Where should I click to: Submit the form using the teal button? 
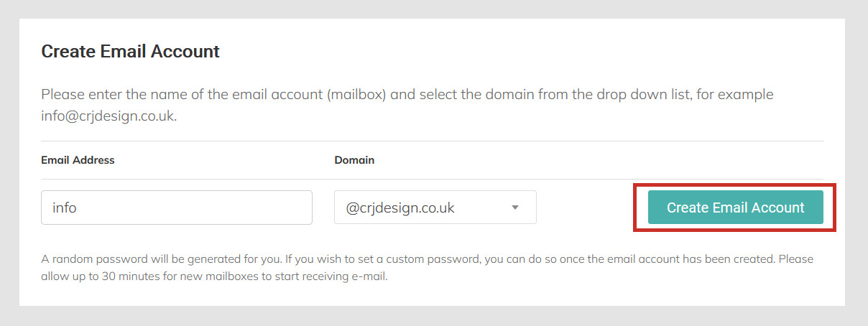point(735,208)
